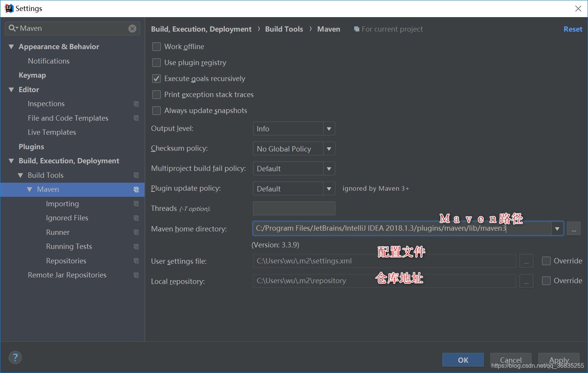Check Override for user settings file
The image size is (588, 373).
[546, 261]
